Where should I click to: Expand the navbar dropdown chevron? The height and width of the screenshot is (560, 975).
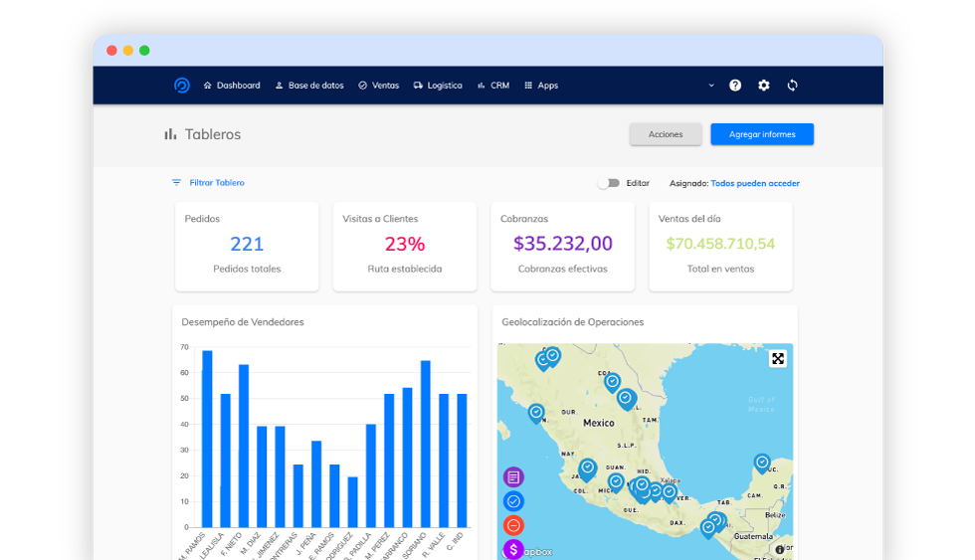click(x=711, y=86)
